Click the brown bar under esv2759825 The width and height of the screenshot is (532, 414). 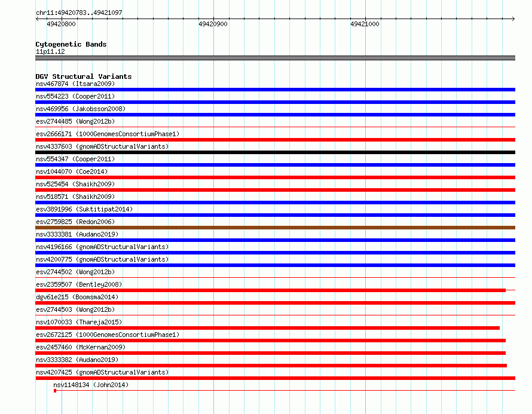click(x=275, y=228)
